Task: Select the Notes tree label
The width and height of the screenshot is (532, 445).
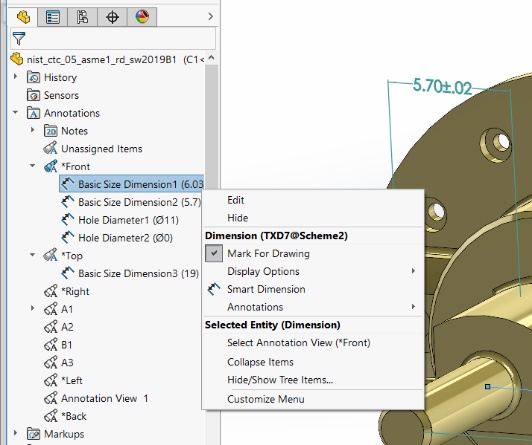Action: (74, 131)
